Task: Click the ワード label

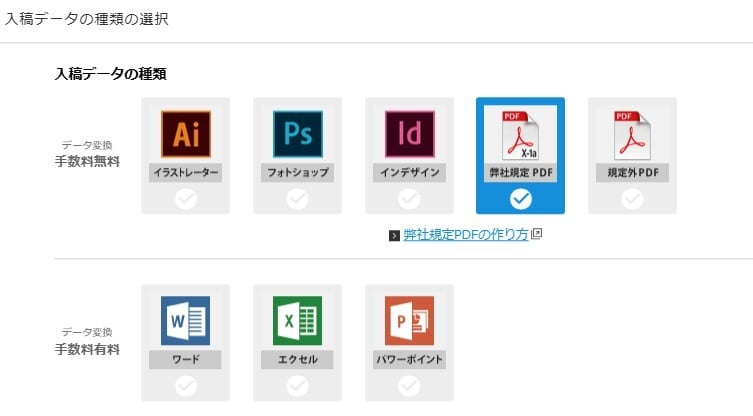Action: [185, 359]
